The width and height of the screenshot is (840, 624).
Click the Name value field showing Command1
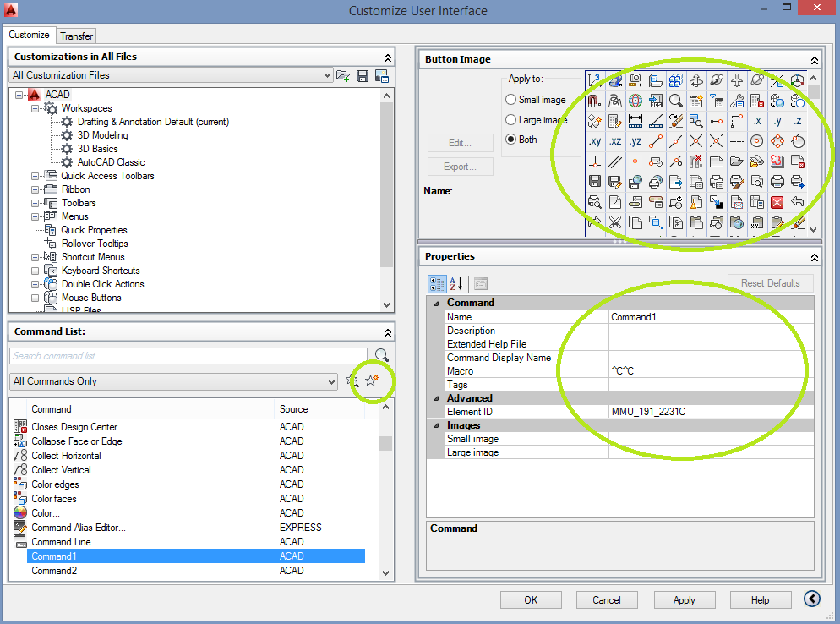point(712,317)
